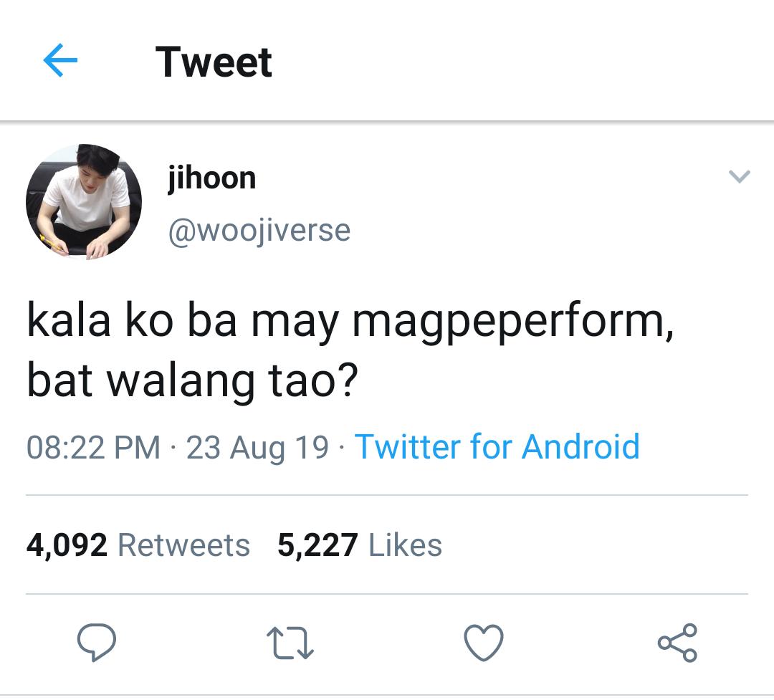This screenshot has height=700, width=774.
Task: Expand the tweet options chevron
Action: tap(739, 176)
